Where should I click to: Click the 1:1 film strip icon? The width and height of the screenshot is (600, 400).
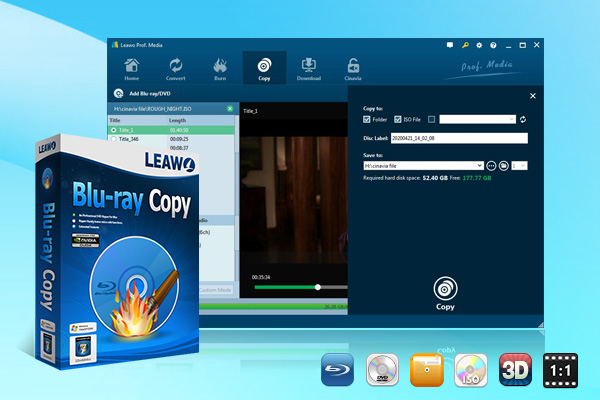click(x=560, y=370)
